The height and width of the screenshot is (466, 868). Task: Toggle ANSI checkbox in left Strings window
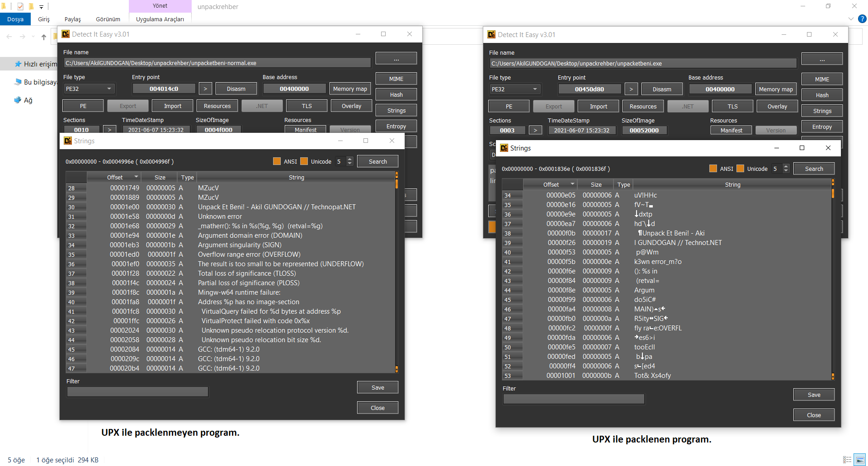click(277, 161)
